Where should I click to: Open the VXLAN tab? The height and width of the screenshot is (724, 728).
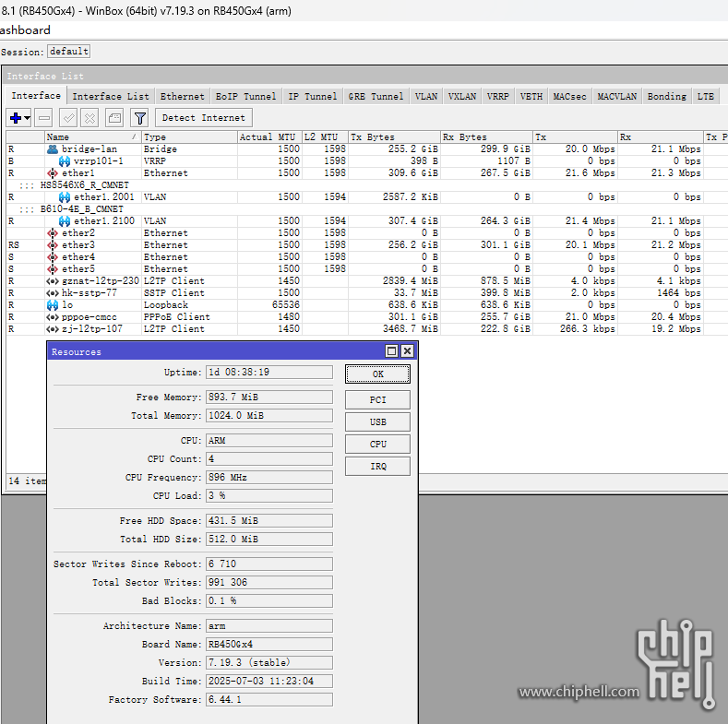[x=462, y=97]
